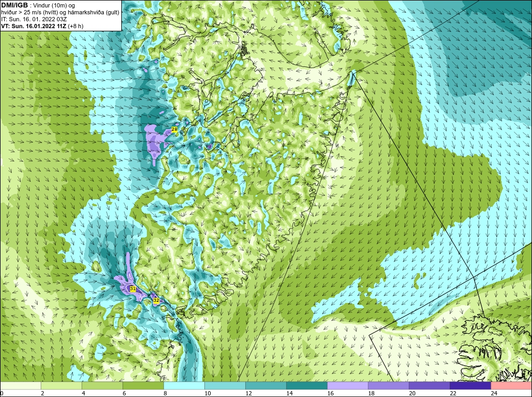532x397 pixels.
Task: Click the legend value 20
Action: pos(412,393)
